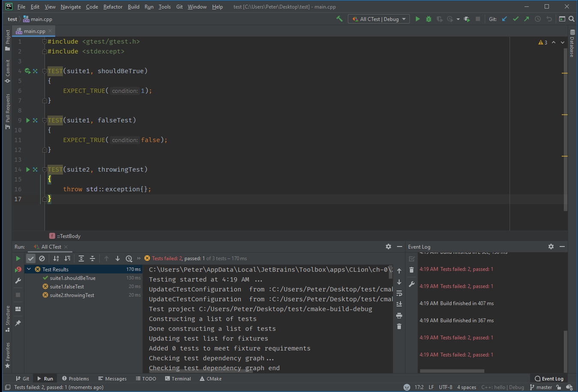Viewport: 578px width, 392px height.
Task: Collapse the Test Results tree node
Action: click(29, 270)
